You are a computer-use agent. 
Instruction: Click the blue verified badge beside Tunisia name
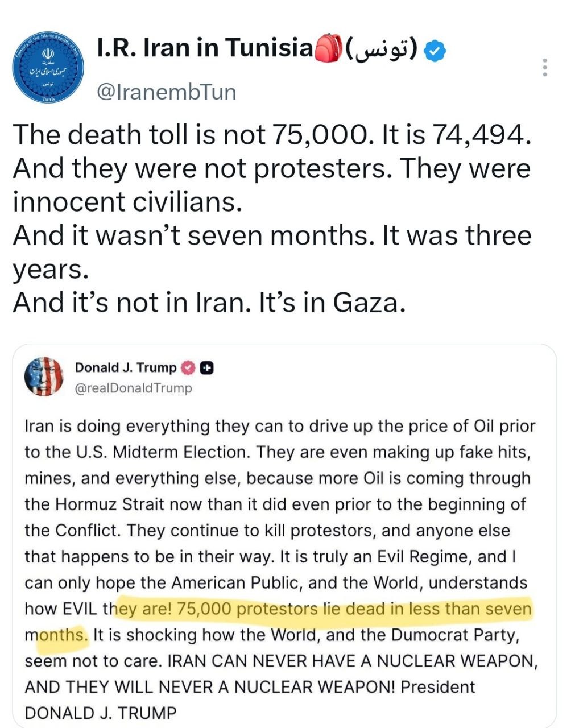437,51
